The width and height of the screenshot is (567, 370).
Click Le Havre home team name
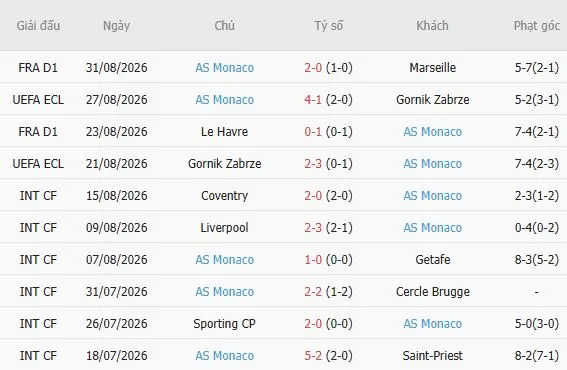[225, 132]
